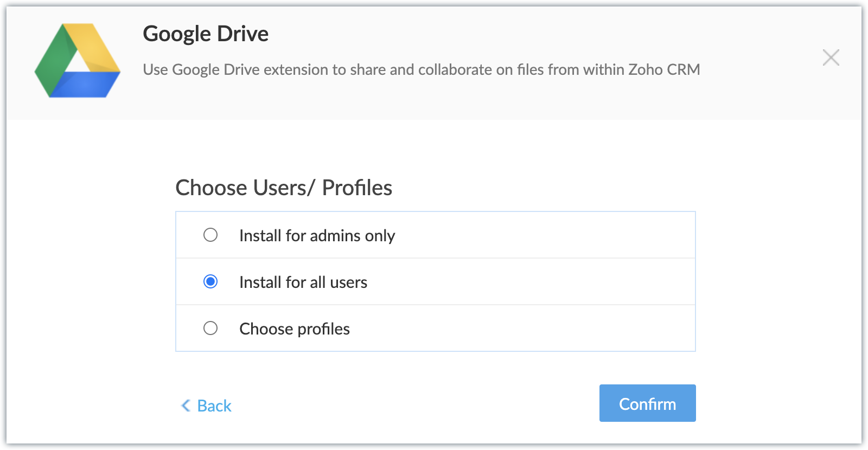Image resolution: width=868 pixels, height=450 pixels.
Task: Click the word "Drive" in the title
Action: (242, 34)
